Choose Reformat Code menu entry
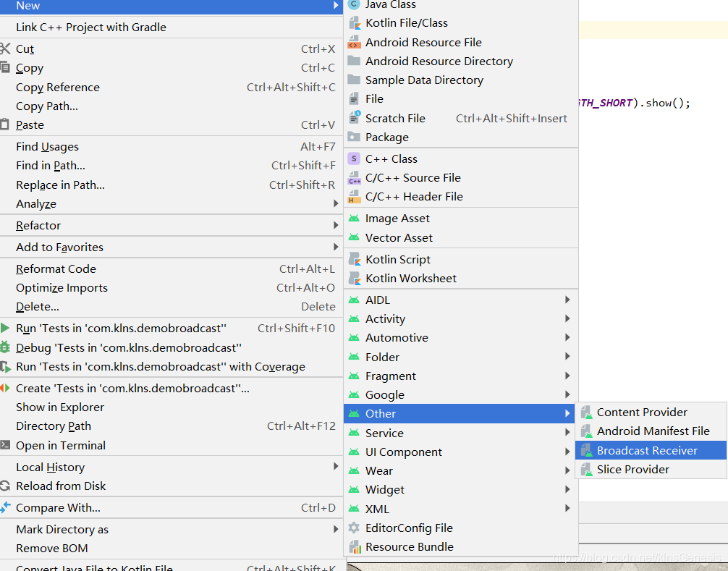Image resolution: width=728 pixels, height=571 pixels. [172, 268]
